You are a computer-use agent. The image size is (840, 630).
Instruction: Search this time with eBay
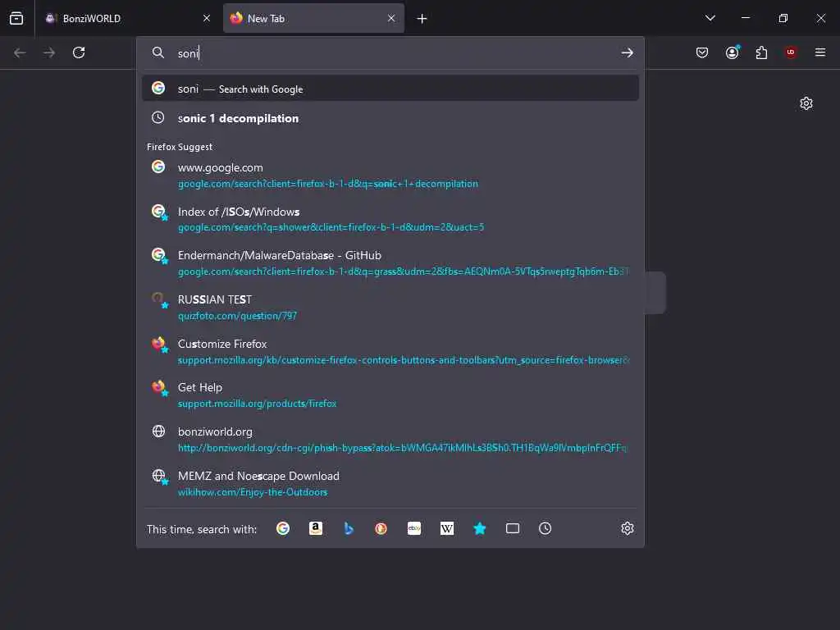pyautogui.click(x=414, y=529)
